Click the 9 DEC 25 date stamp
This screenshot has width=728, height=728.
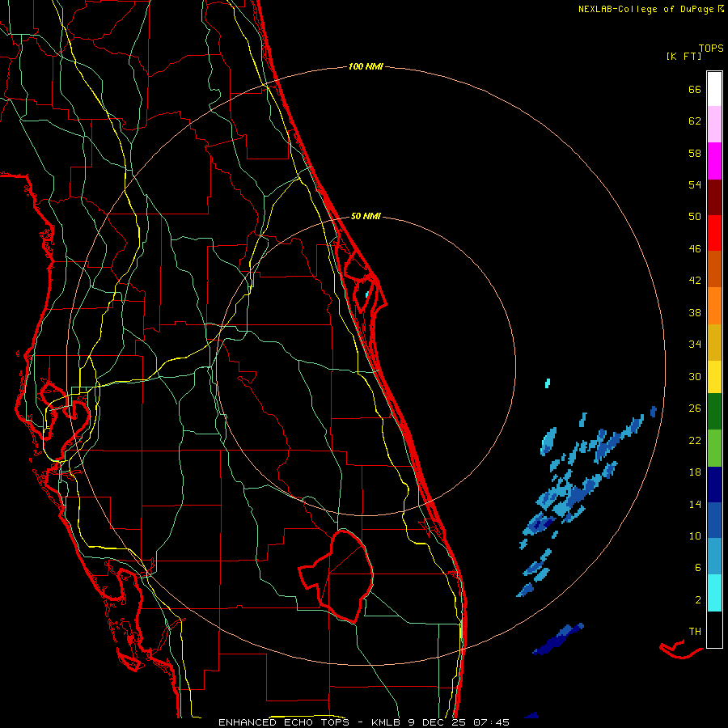click(437, 722)
